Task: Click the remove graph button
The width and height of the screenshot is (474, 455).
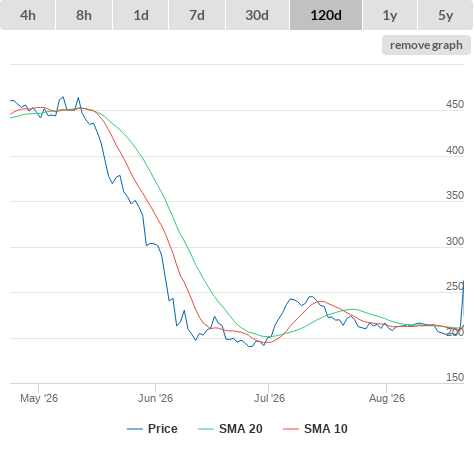Action: pyautogui.click(x=426, y=45)
